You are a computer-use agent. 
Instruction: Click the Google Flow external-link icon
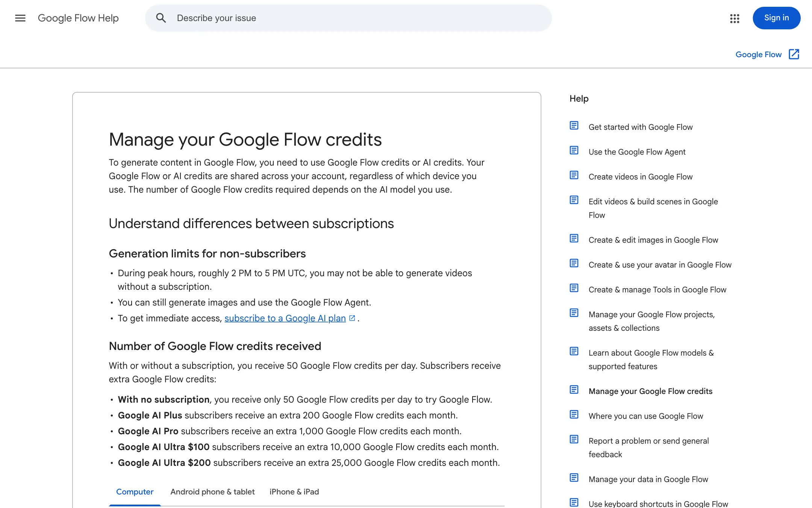pyautogui.click(x=794, y=54)
